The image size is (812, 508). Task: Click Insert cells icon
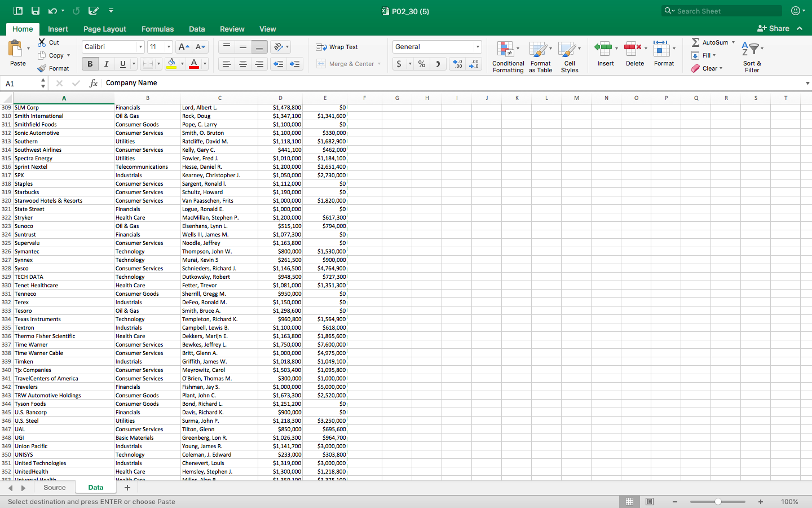click(603, 49)
